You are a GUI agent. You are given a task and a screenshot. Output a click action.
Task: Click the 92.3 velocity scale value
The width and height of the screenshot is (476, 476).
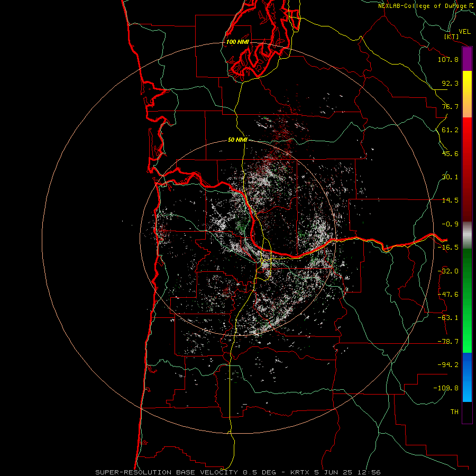pyautogui.click(x=450, y=83)
